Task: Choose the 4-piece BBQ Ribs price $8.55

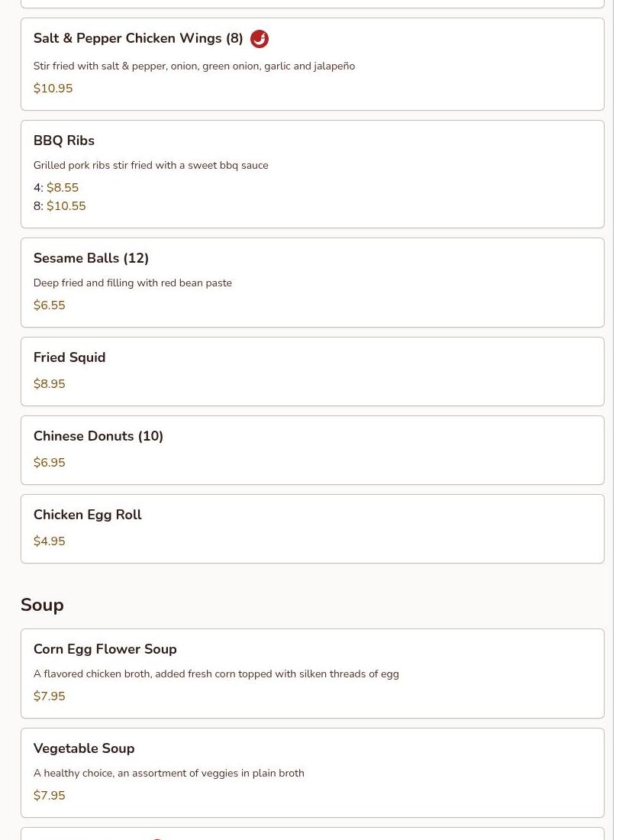Action: pyautogui.click(x=63, y=188)
